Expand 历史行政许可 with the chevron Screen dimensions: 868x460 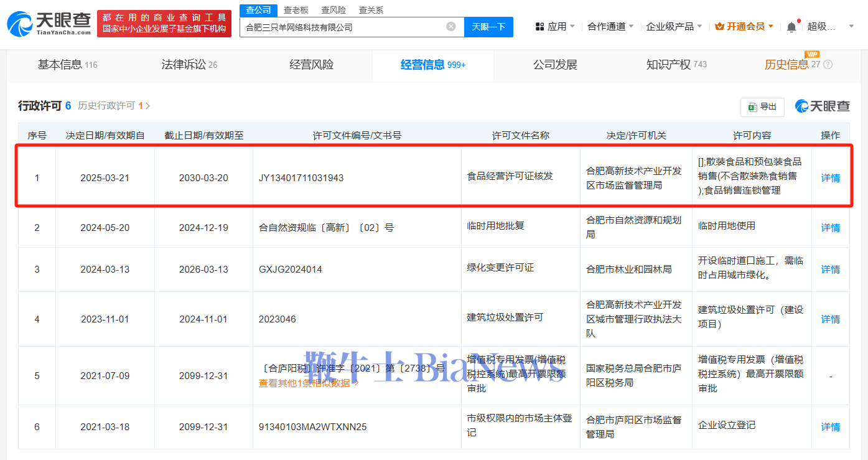[147, 106]
